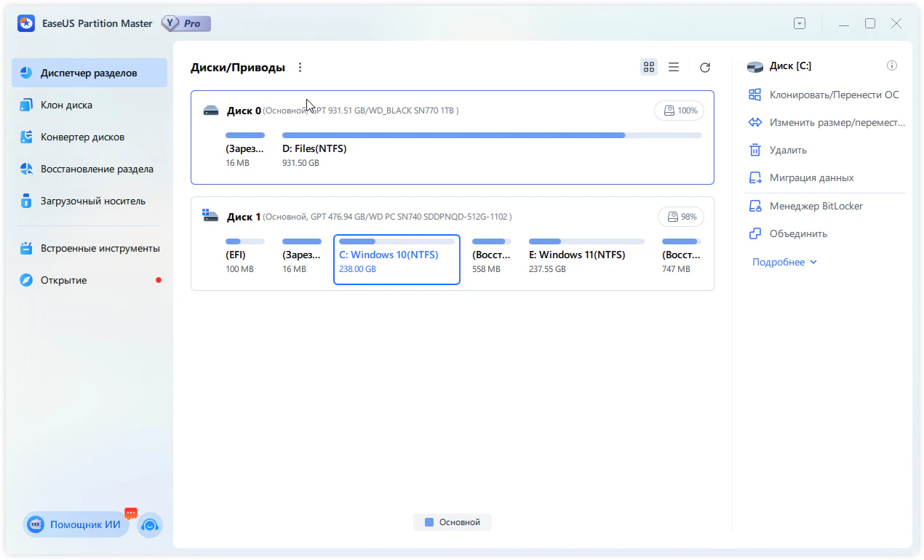Click the Загрузочный носитель icon
Viewport: 924px width, 560px height.
coord(27,201)
